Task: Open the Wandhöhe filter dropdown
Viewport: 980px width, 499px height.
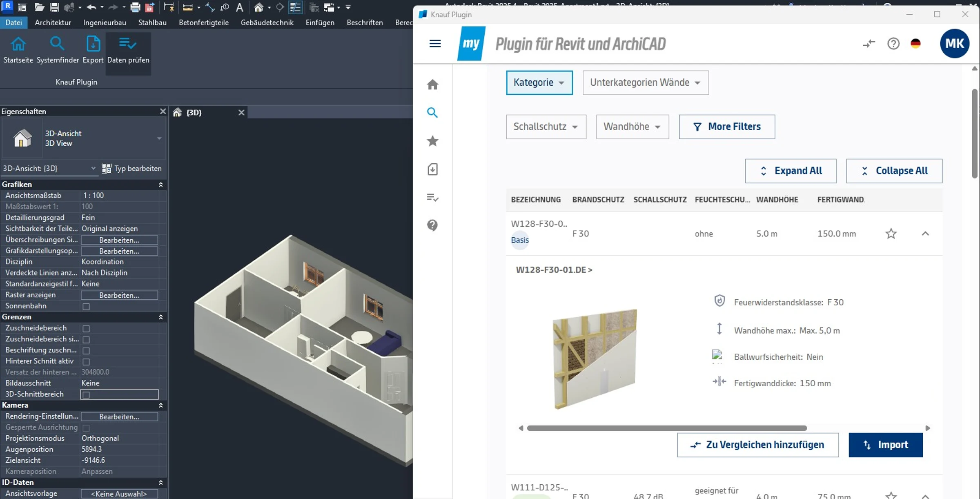Action: (633, 127)
